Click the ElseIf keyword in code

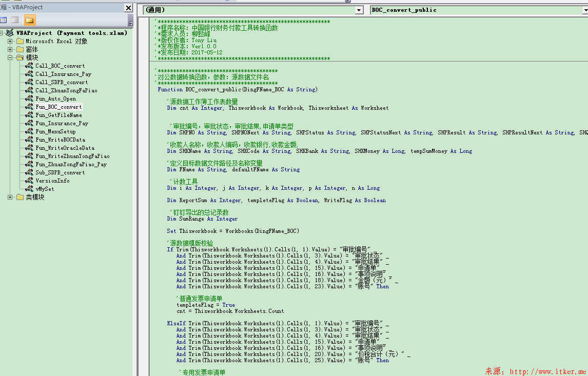(177, 324)
